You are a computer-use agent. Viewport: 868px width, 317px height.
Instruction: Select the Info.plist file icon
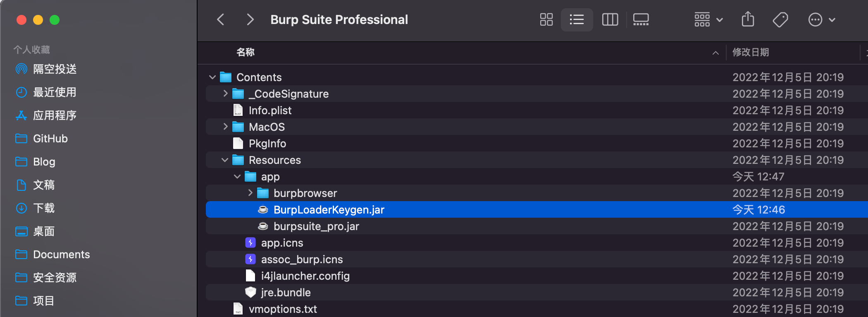click(x=238, y=110)
